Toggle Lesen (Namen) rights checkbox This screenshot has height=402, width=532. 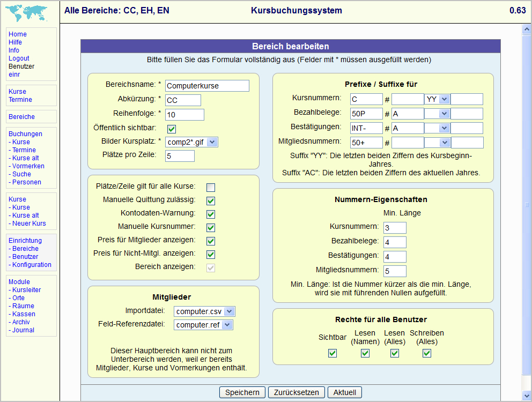point(365,353)
